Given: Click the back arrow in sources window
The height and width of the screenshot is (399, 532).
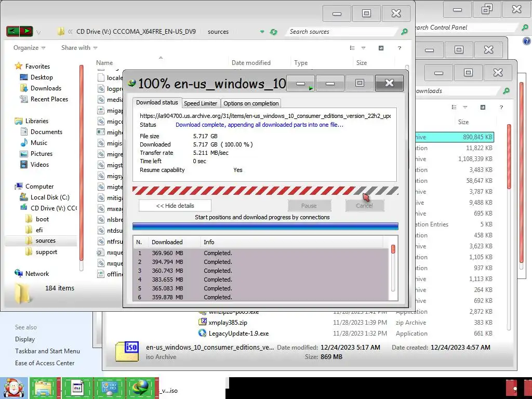Looking at the screenshot, I should [12, 32].
